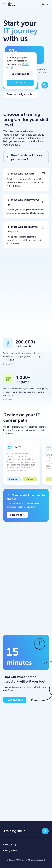Open the 'For those who want to level up' card
52x868 pixels.
click(x=26, y=206)
